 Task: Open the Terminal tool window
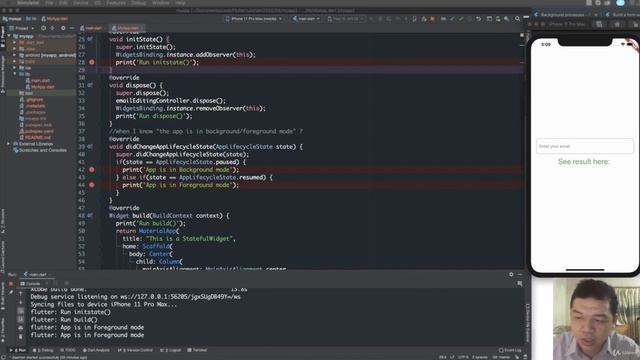(197, 350)
